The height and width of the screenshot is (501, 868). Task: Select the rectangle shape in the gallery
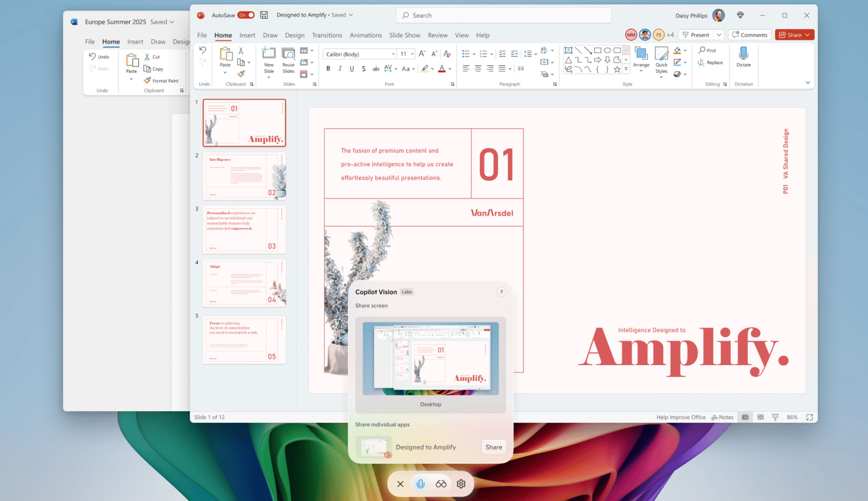click(597, 51)
